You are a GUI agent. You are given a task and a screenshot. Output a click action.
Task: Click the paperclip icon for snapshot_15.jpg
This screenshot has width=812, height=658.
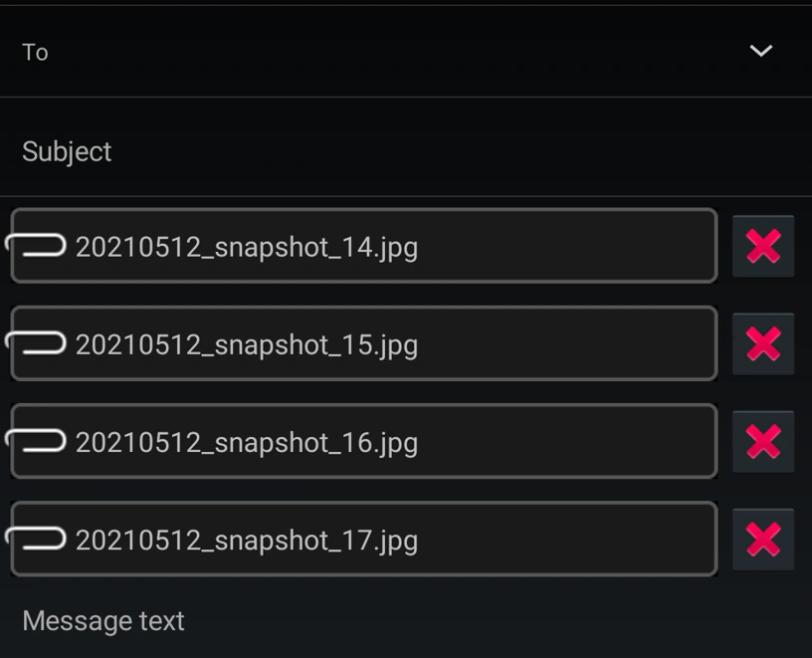pos(36,343)
